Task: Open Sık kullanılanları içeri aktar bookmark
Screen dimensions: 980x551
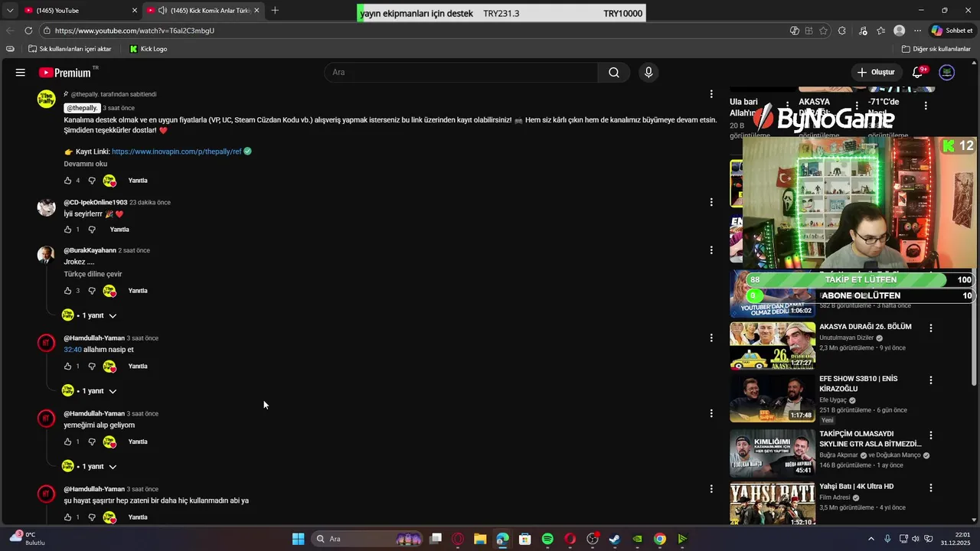Action: (x=70, y=49)
